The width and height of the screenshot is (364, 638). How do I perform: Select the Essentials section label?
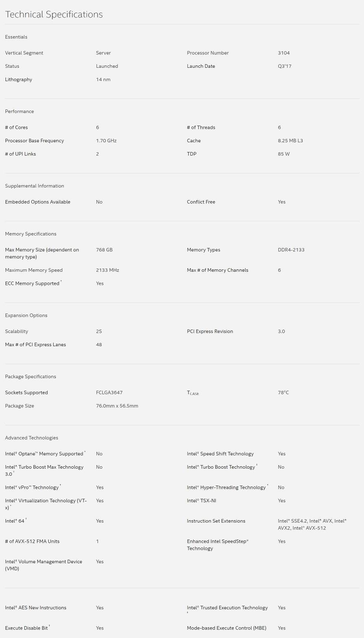tap(16, 37)
